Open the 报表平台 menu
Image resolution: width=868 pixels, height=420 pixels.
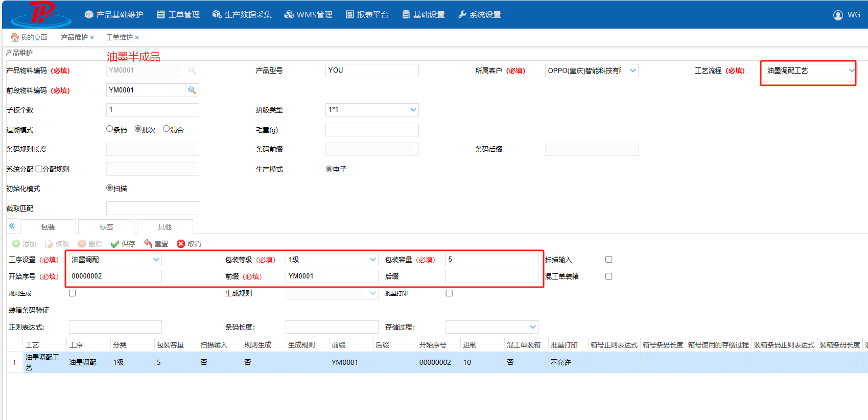tap(367, 15)
